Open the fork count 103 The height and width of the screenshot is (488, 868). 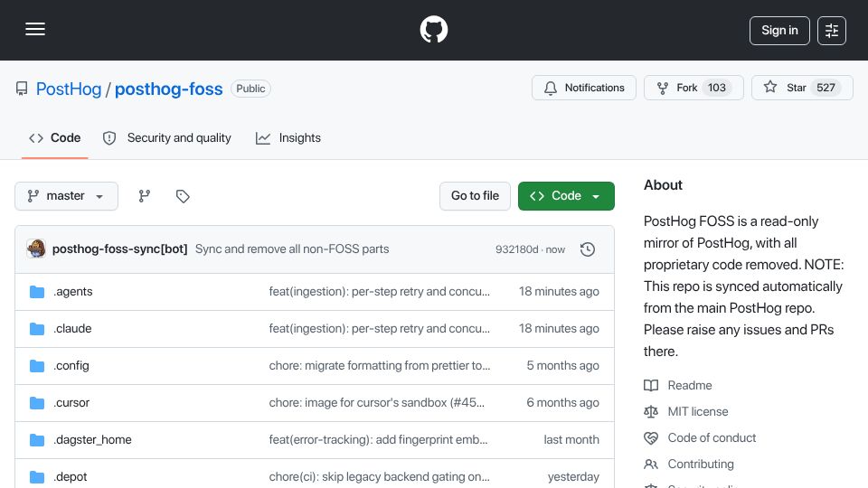[x=716, y=88]
